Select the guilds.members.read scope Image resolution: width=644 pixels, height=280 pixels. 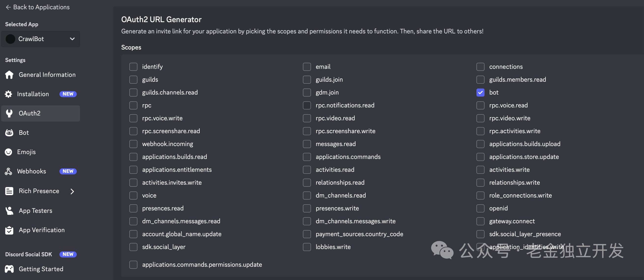tap(480, 80)
